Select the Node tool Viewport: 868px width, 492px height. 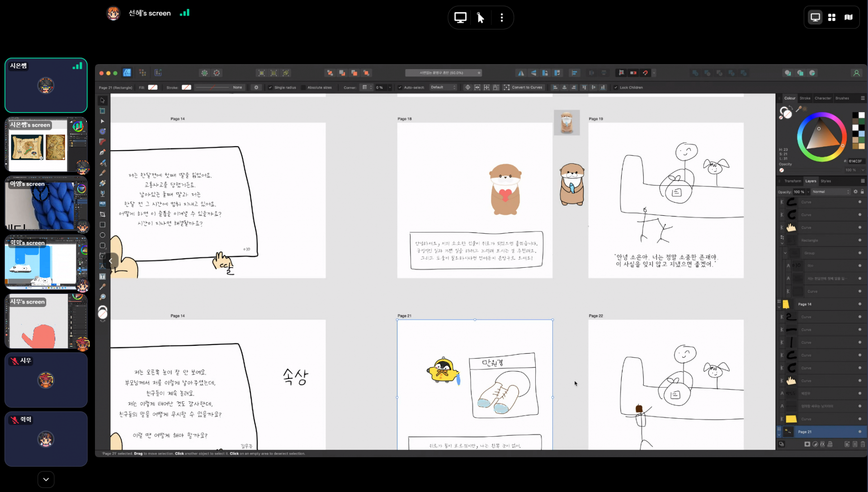pyautogui.click(x=103, y=121)
